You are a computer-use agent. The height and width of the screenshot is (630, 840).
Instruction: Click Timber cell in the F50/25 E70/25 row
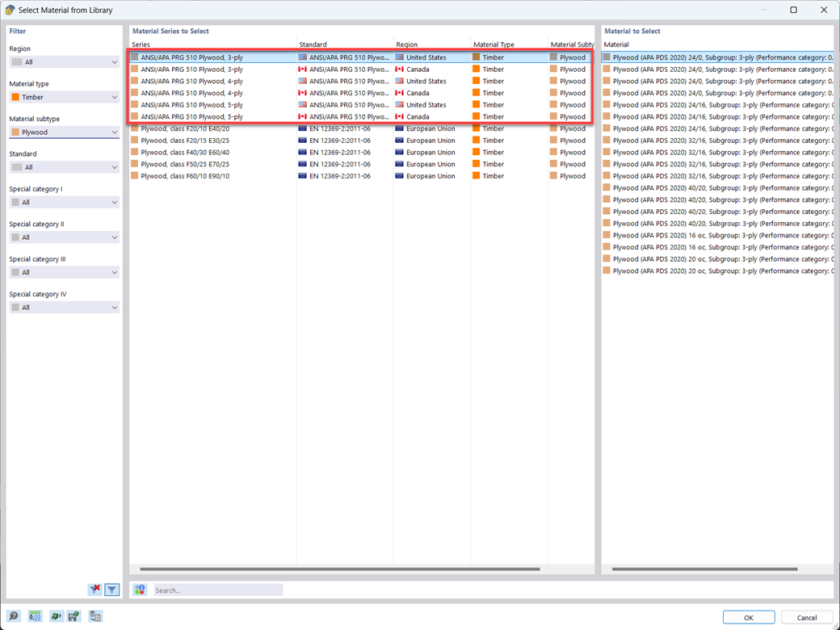coord(493,164)
